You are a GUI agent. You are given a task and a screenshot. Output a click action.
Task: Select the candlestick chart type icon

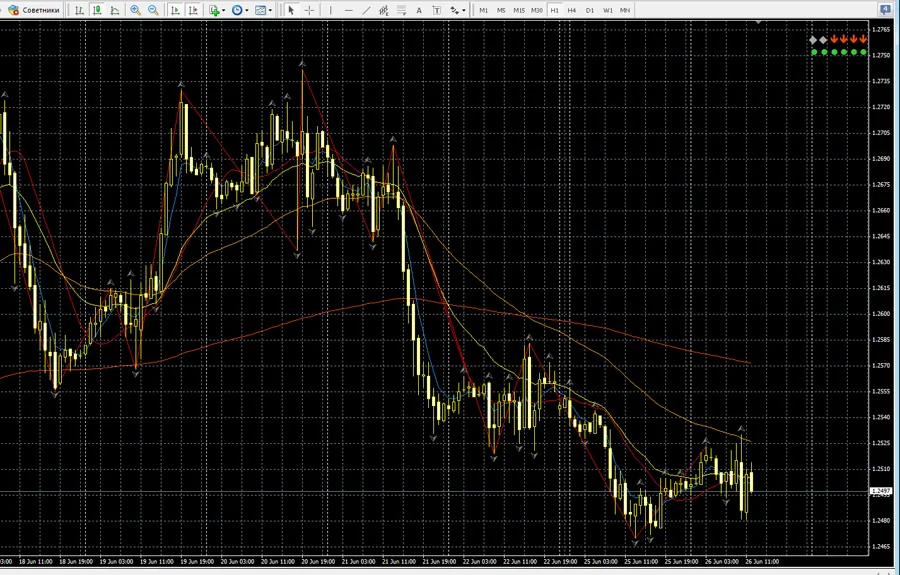97,10
